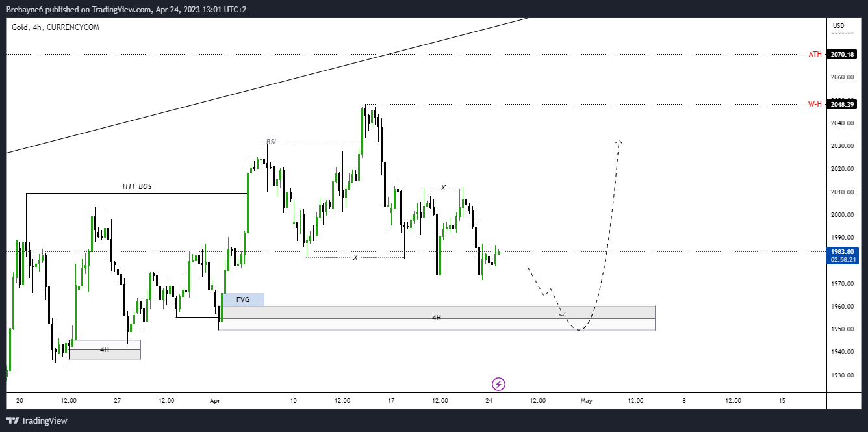Click the Apr date axis label

215,401
